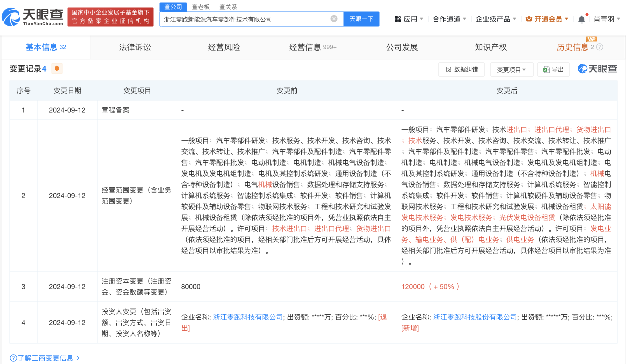Open link 浙江零跑科技有限公司
626x364 pixels.
[x=248, y=317]
